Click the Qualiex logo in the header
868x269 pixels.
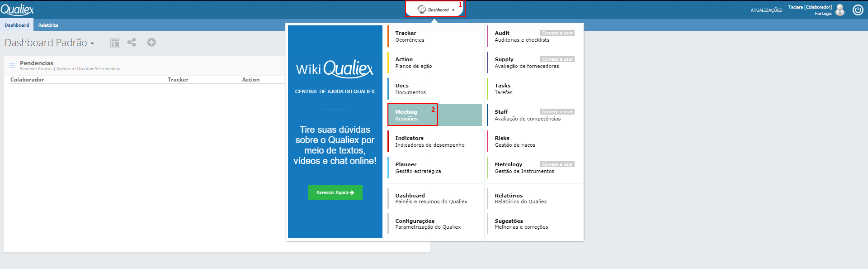coord(17,10)
